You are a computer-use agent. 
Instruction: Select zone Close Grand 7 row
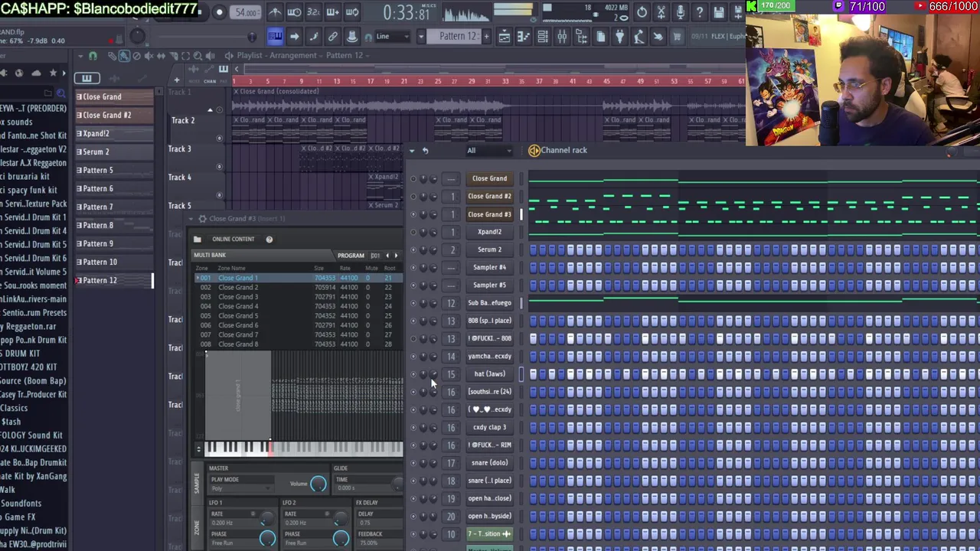point(299,334)
